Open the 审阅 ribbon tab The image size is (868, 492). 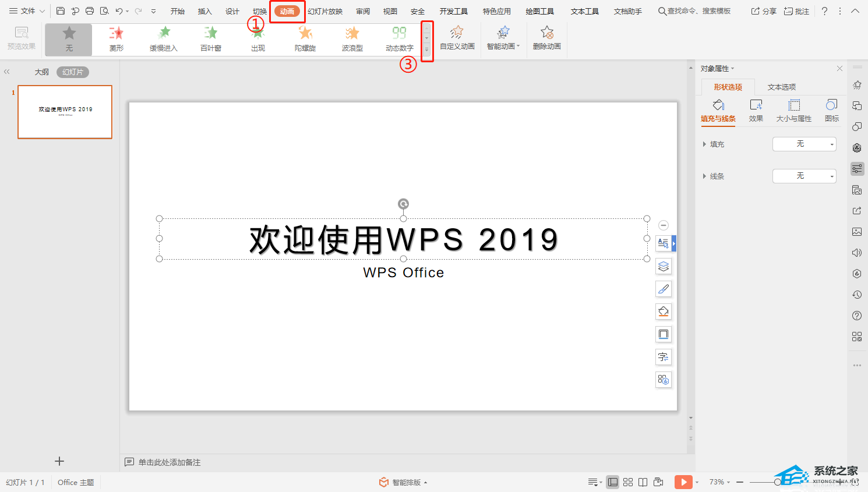coord(363,11)
